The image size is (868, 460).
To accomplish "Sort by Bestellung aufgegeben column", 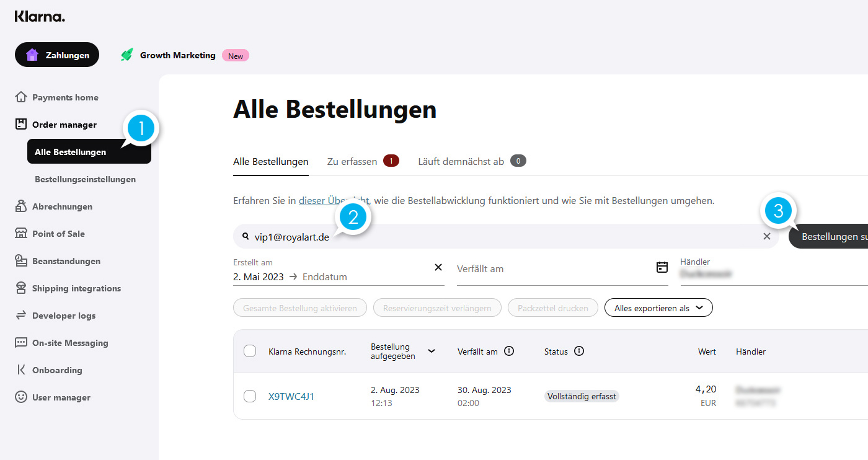I will point(432,351).
